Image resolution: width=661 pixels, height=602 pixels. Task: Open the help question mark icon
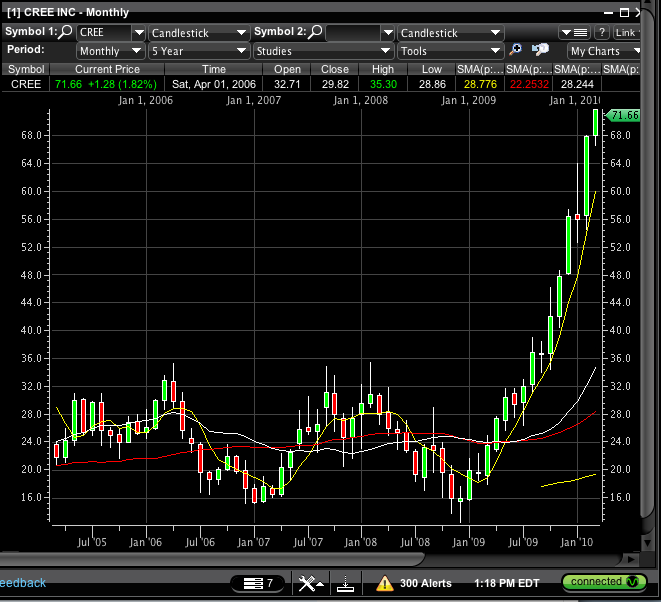tap(601, 33)
